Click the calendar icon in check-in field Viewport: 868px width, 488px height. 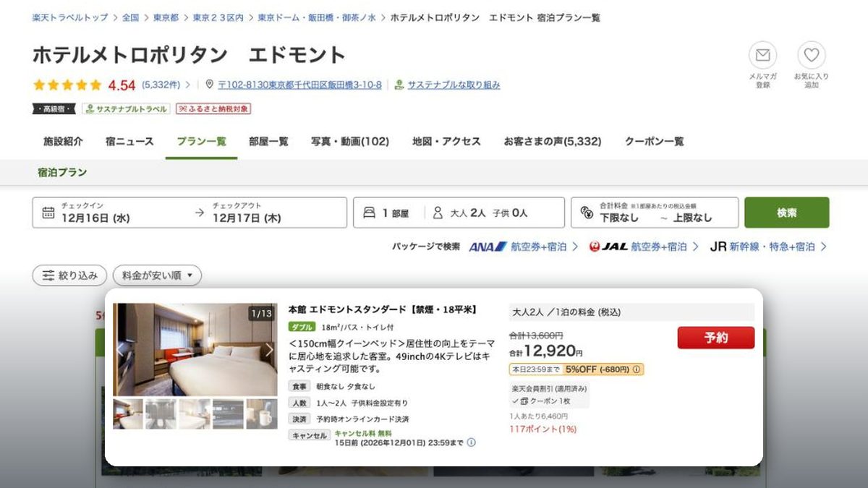point(48,213)
